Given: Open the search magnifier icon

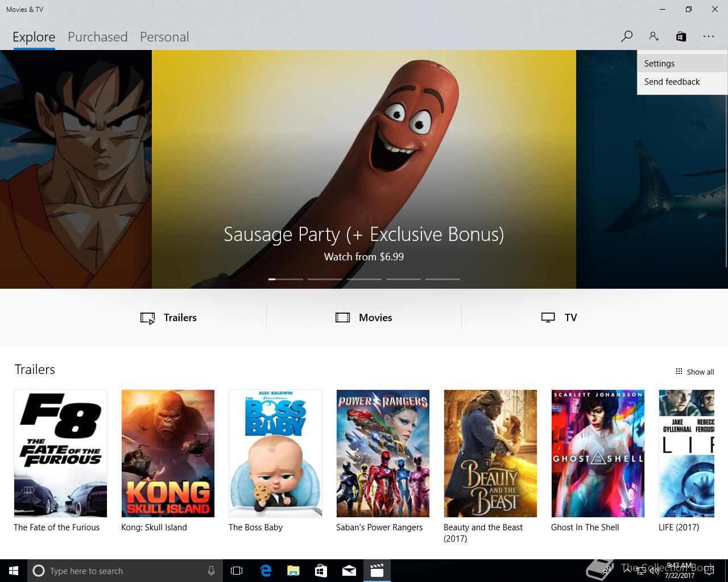Looking at the screenshot, I should coord(626,36).
